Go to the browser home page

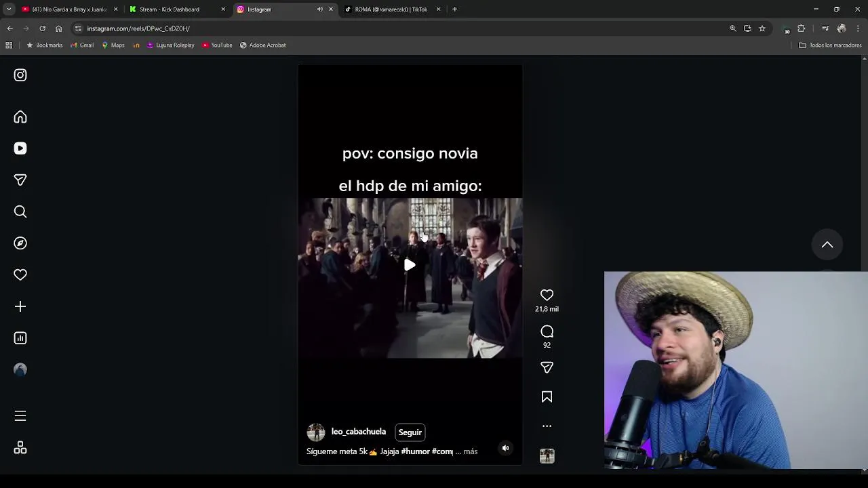58,28
